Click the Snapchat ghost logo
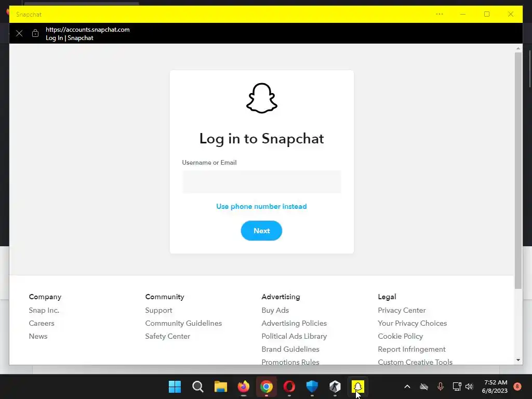Viewport: 532px width, 399px height. click(x=262, y=98)
